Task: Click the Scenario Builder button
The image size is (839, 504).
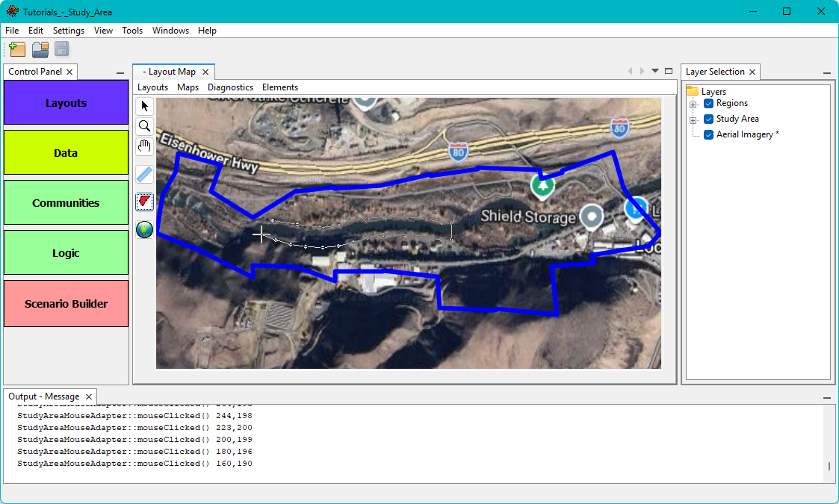Action: [66, 304]
